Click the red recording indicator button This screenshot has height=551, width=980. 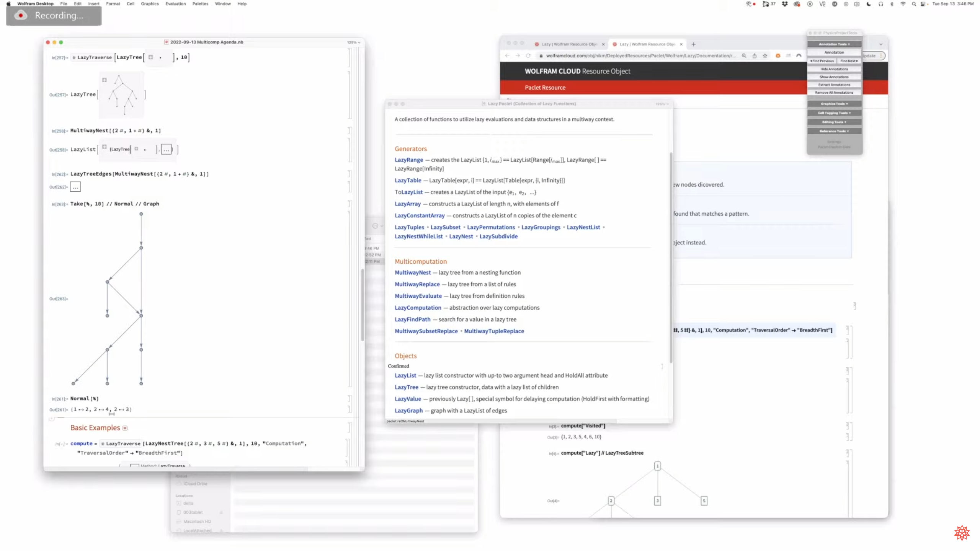21,15
